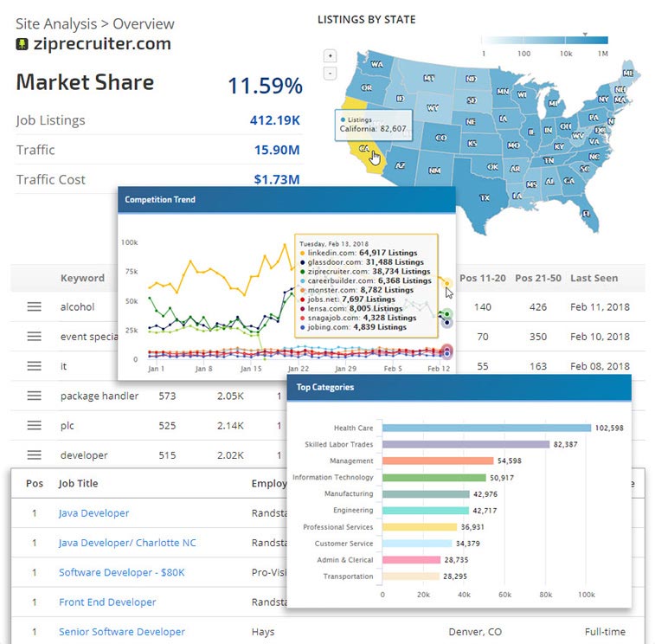Open the row menu icon for plc

click(x=35, y=425)
